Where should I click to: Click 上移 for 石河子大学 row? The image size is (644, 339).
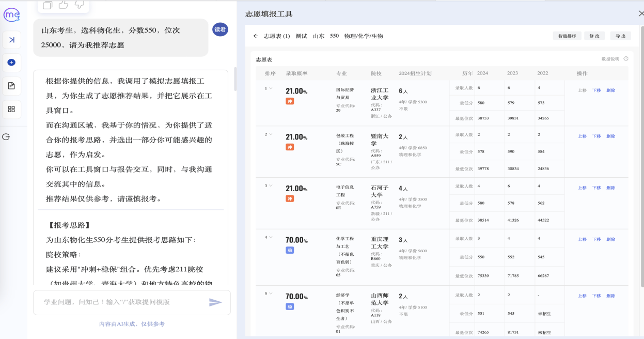(582, 188)
